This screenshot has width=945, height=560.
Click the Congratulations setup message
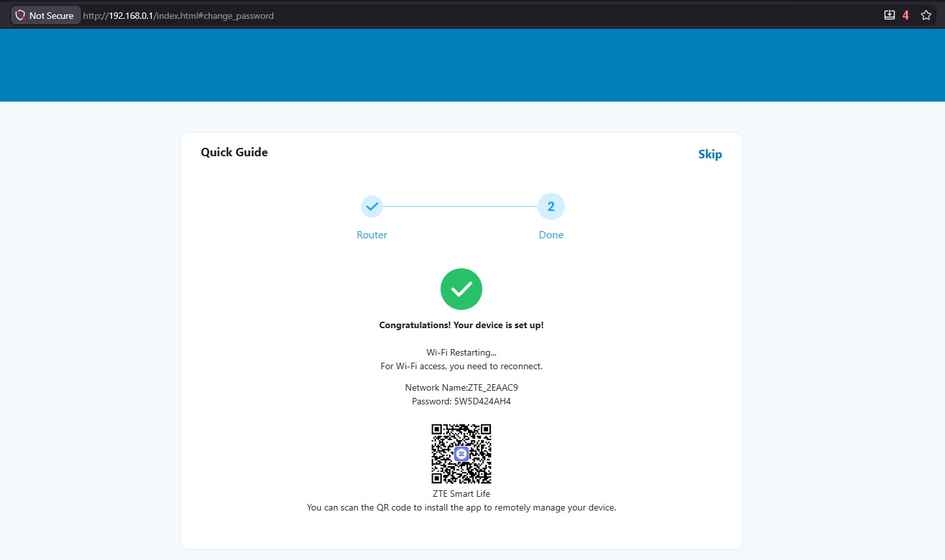click(461, 325)
